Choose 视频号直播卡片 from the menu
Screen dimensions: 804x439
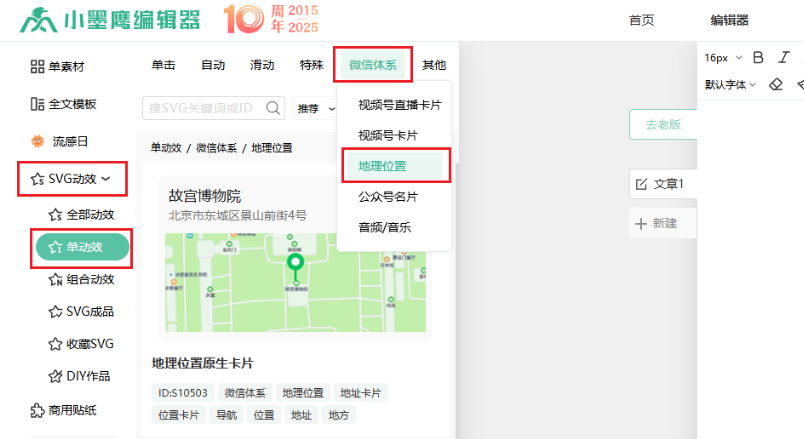pyautogui.click(x=399, y=105)
